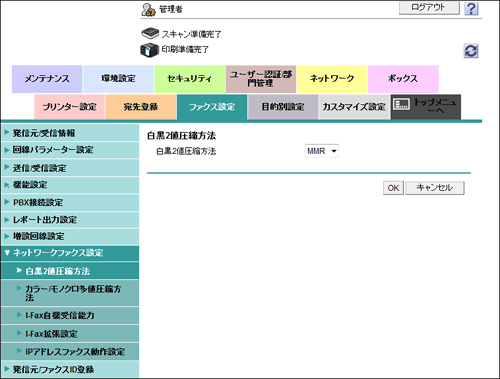
Task: Open IPアドレスファクス動作設定 submenu item
Action: tap(70, 351)
